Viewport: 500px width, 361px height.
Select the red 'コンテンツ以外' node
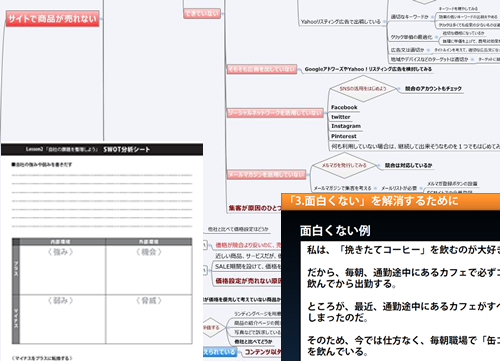[263, 352]
